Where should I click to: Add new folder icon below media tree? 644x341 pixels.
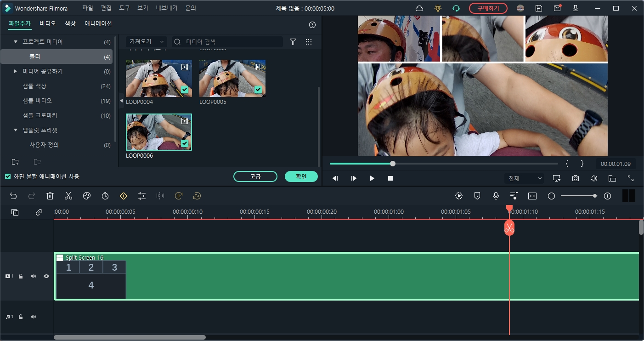point(15,162)
